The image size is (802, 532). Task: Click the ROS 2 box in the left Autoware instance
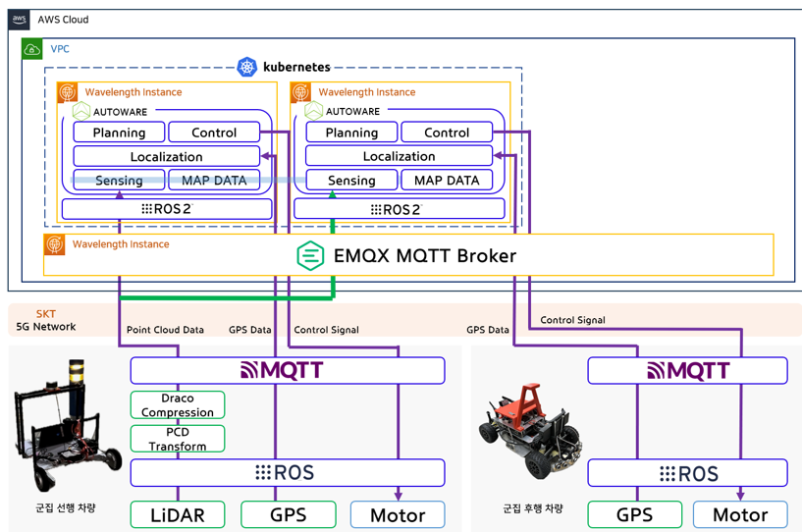pyautogui.click(x=167, y=209)
